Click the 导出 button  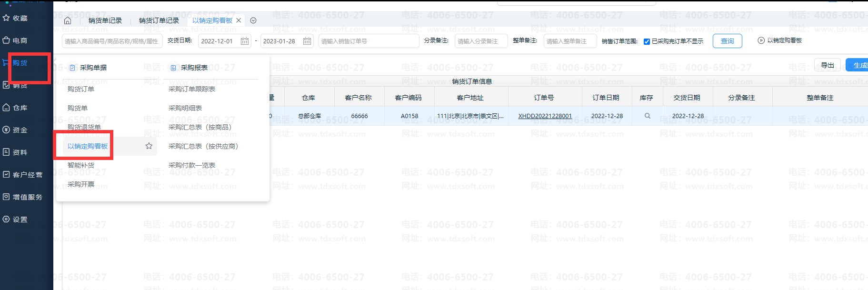828,65
